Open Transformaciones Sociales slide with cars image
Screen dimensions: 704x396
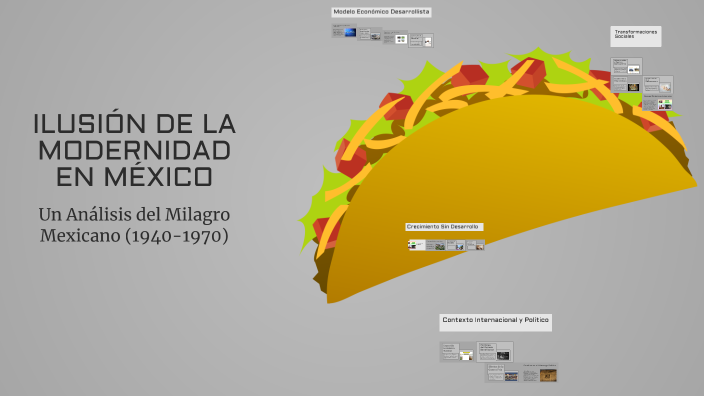[626, 66]
